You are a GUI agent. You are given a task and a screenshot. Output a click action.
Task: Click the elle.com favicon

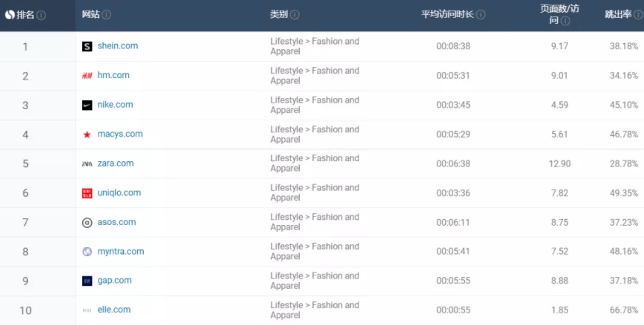point(87,310)
